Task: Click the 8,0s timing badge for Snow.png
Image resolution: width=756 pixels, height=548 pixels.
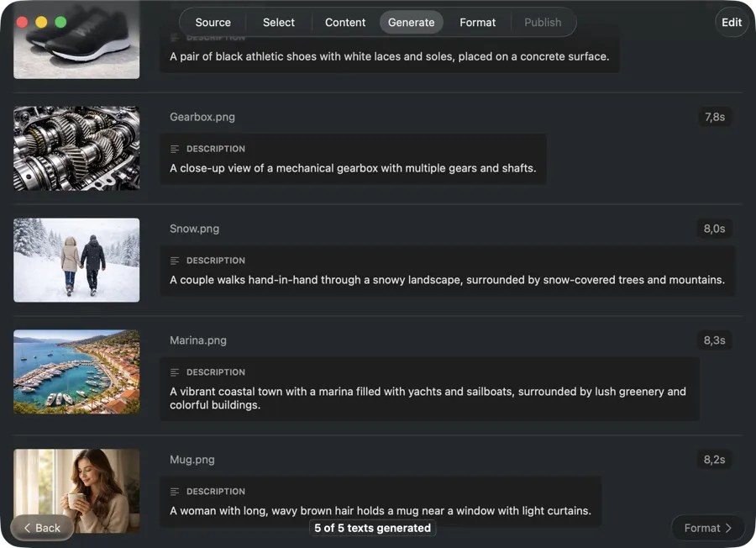Action: [x=715, y=228]
